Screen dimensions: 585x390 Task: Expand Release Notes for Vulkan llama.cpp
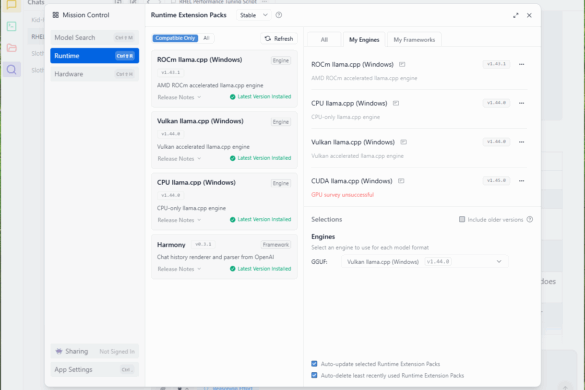coord(179,159)
